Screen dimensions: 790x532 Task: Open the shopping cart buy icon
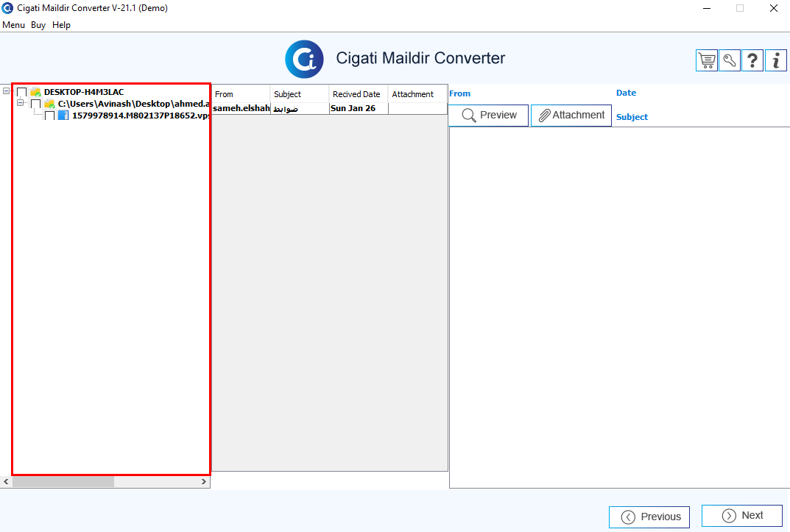tap(707, 60)
